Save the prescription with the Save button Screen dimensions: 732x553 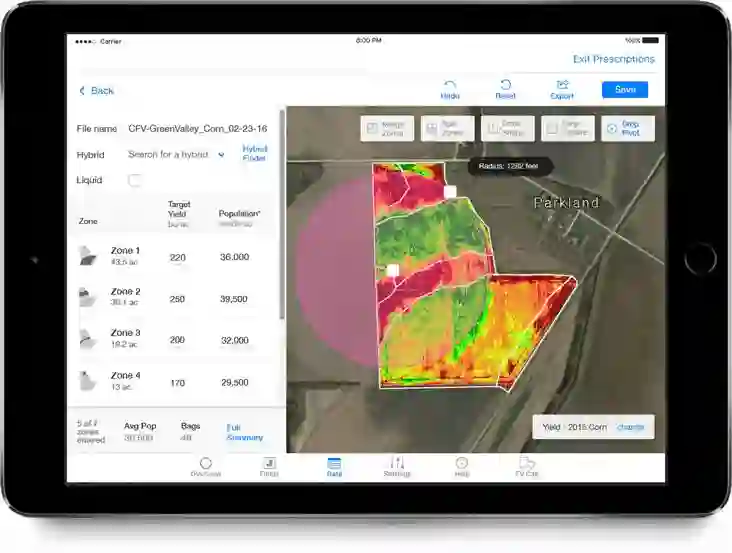point(625,90)
